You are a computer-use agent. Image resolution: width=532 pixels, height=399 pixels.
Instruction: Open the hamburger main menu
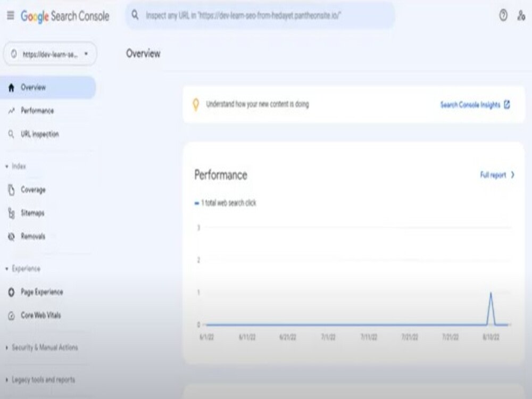tap(11, 15)
